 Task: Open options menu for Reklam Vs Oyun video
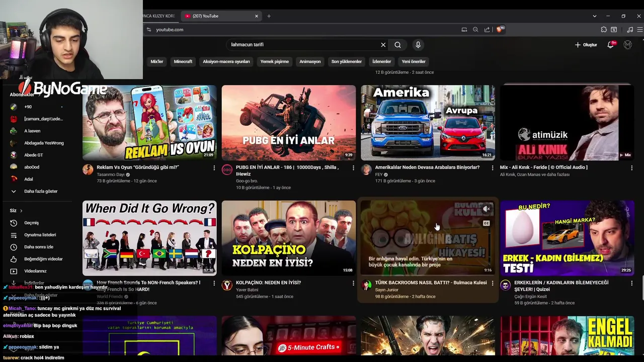214,168
